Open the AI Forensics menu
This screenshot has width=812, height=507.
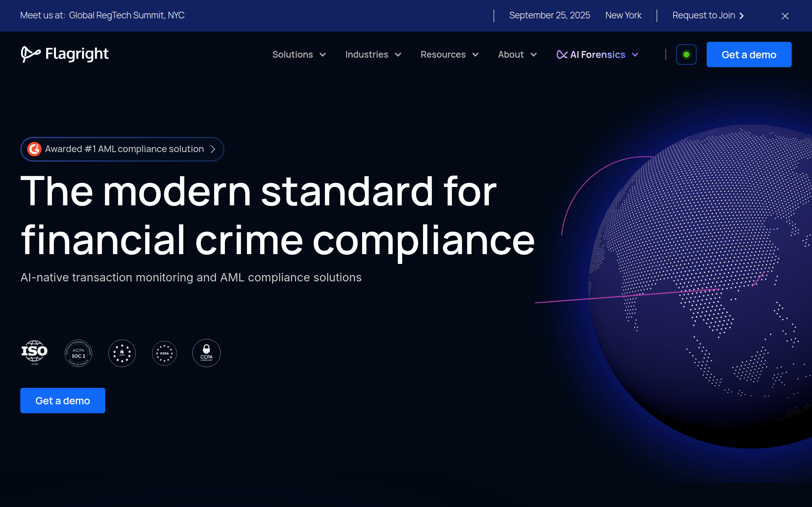click(598, 55)
